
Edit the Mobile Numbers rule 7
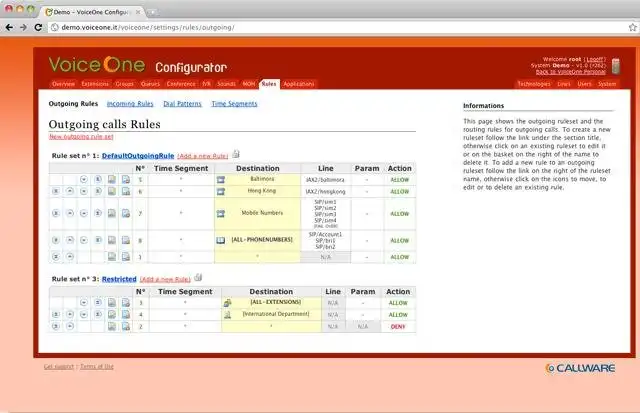click(112, 213)
